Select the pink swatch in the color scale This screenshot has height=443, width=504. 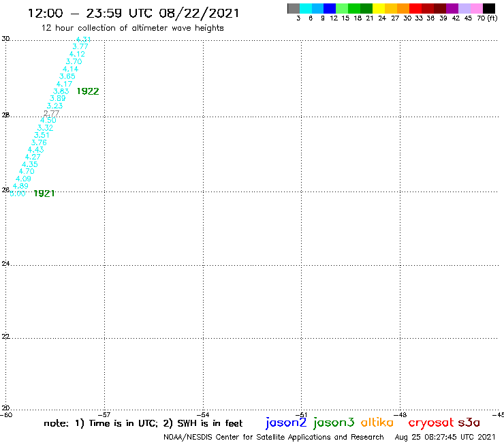point(476,9)
